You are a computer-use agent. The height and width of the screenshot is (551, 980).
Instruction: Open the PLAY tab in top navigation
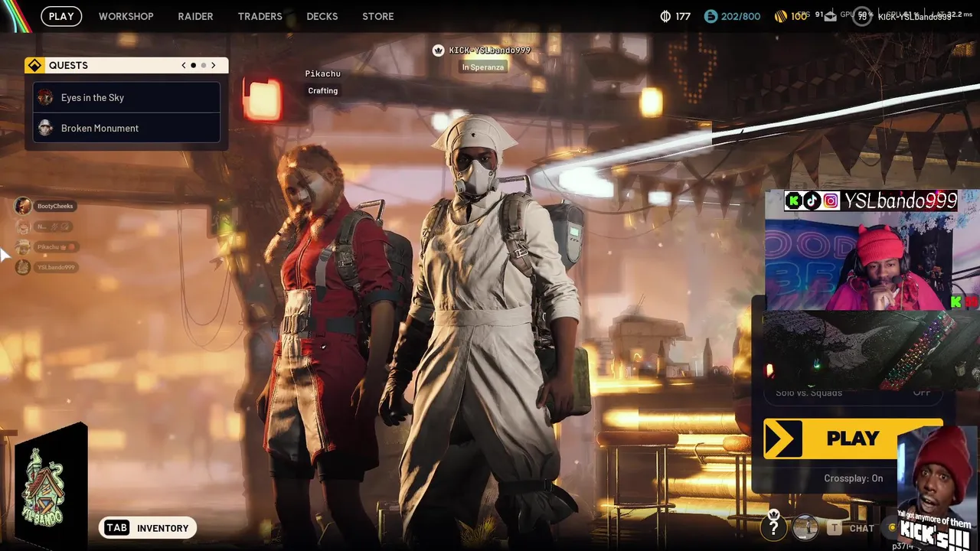tap(61, 16)
